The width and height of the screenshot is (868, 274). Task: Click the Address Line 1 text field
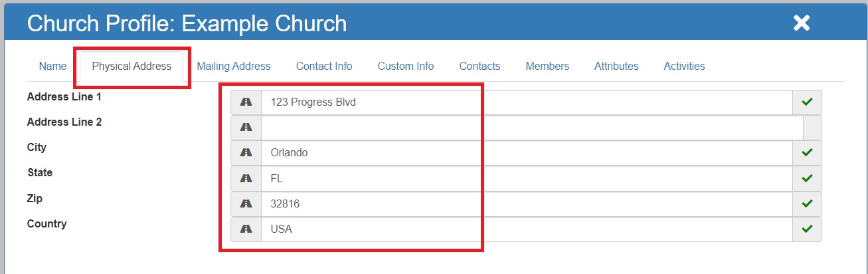point(526,102)
